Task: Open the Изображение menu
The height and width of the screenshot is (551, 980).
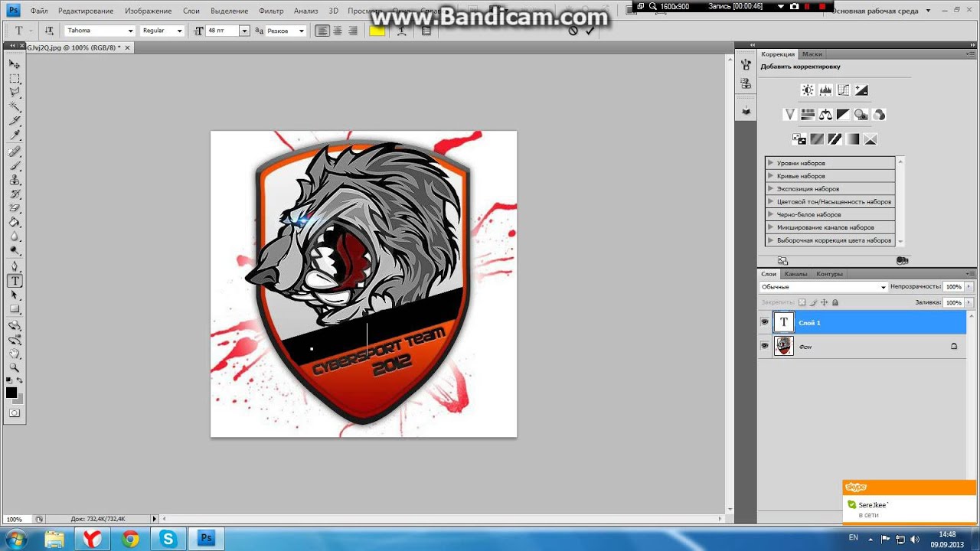Action: point(149,11)
